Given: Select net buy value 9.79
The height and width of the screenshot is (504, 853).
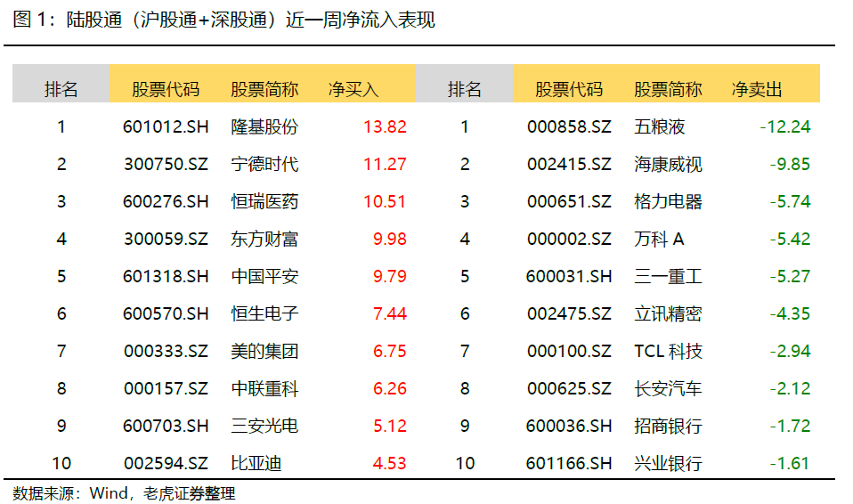Looking at the screenshot, I should [389, 277].
